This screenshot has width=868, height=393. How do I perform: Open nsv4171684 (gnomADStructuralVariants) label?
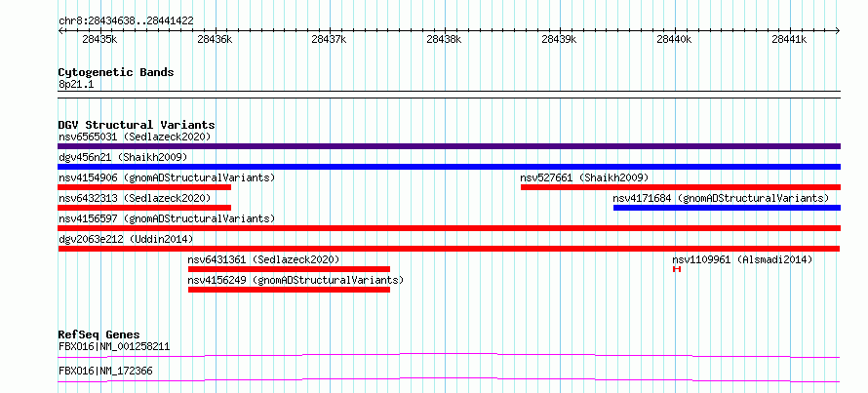click(721, 198)
